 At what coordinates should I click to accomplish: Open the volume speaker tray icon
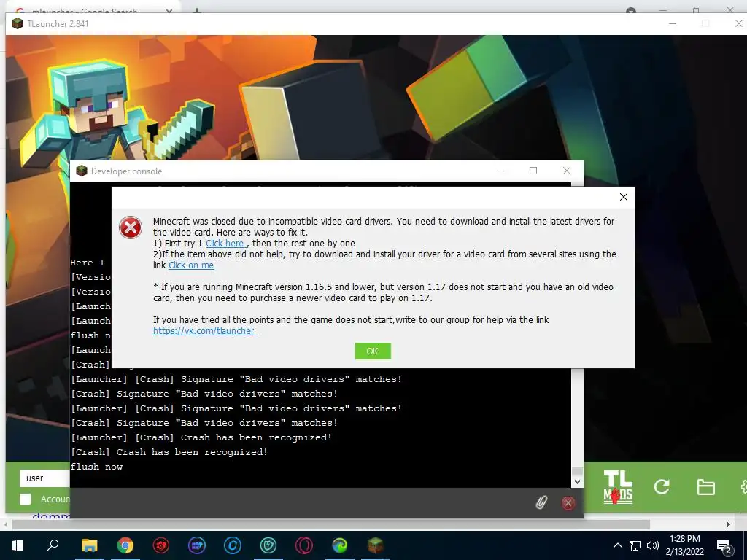click(653, 545)
